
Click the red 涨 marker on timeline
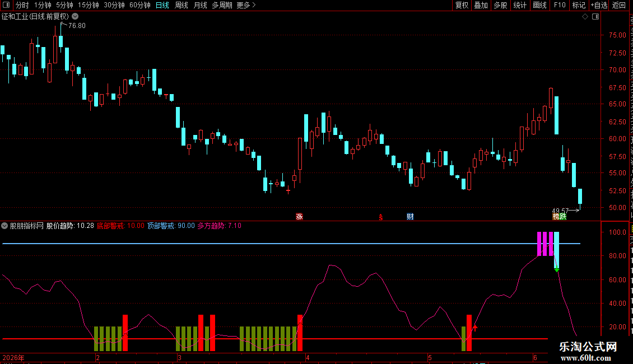pos(299,217)
